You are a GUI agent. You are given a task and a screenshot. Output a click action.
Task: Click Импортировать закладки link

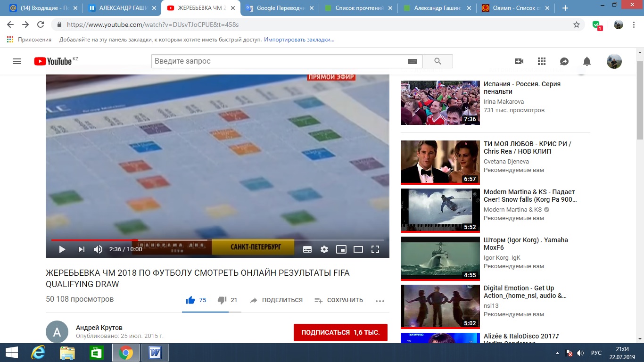click(x=299, y=40)
